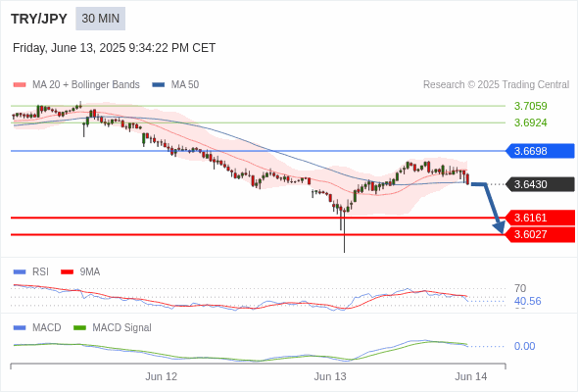Click the Jun 14 date axis label
The image size is (578, 392).
click(471, 376)
